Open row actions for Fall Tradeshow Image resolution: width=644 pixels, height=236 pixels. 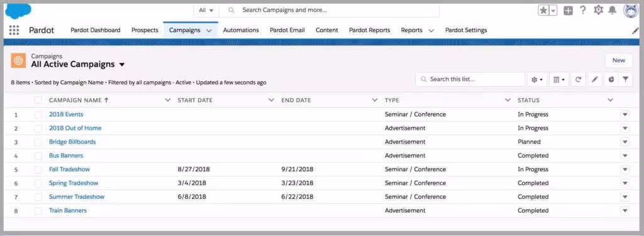pyautogui.click(x=625, y=169)
